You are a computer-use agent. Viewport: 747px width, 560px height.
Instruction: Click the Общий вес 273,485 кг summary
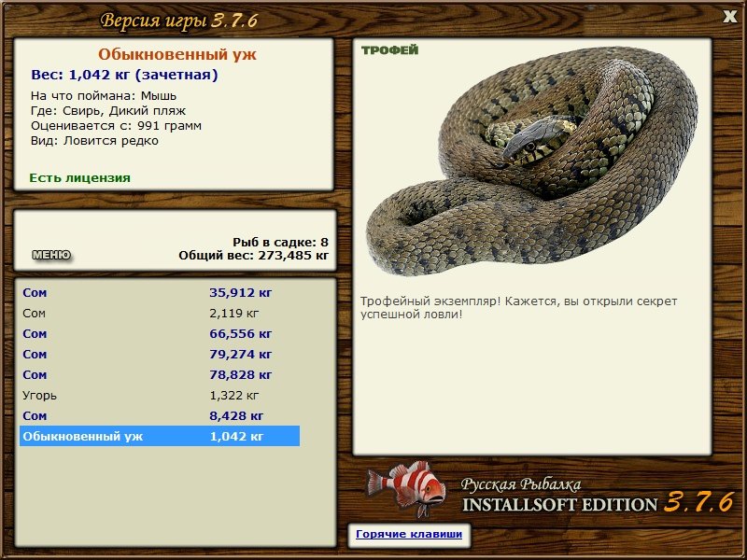point(253,256)
